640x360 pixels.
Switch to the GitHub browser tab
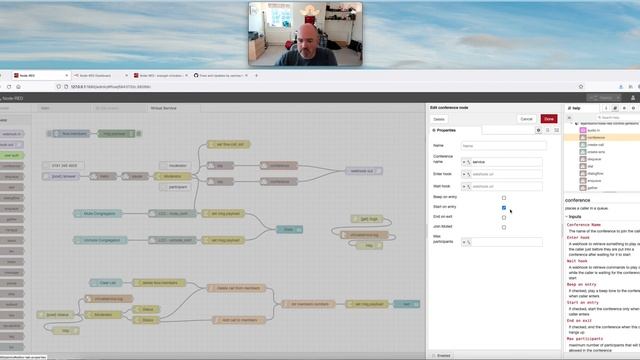click(x=220, y=76)
